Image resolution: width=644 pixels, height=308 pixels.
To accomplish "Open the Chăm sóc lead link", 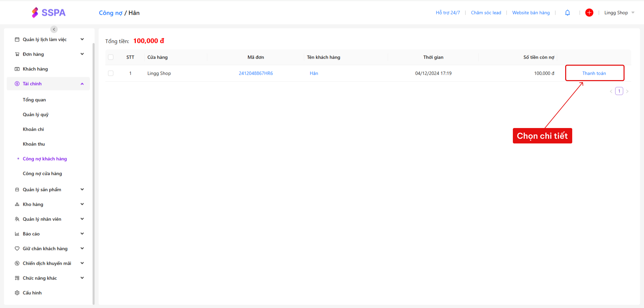I will point(486,13).
